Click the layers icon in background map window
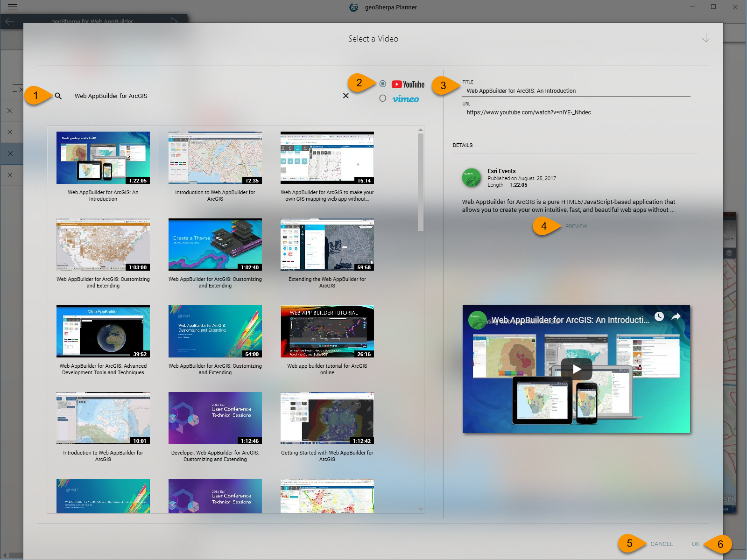The height and width of the screenshot is (560, 747). (x=729, y=253)
